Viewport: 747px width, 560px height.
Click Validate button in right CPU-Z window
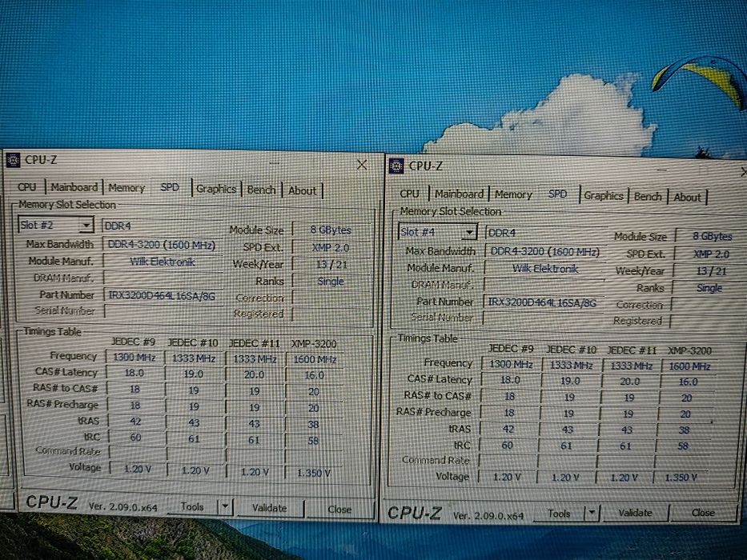[635, 513]
